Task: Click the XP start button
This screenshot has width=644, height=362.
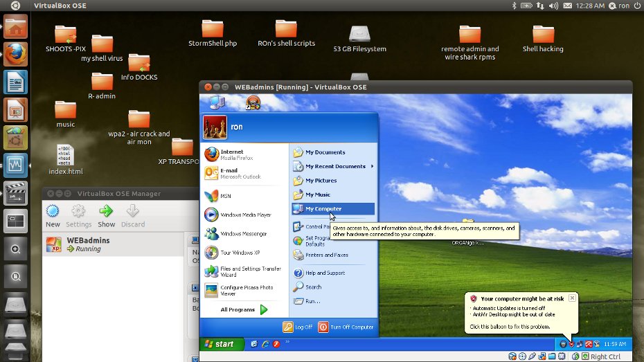Action: point(222,344)
